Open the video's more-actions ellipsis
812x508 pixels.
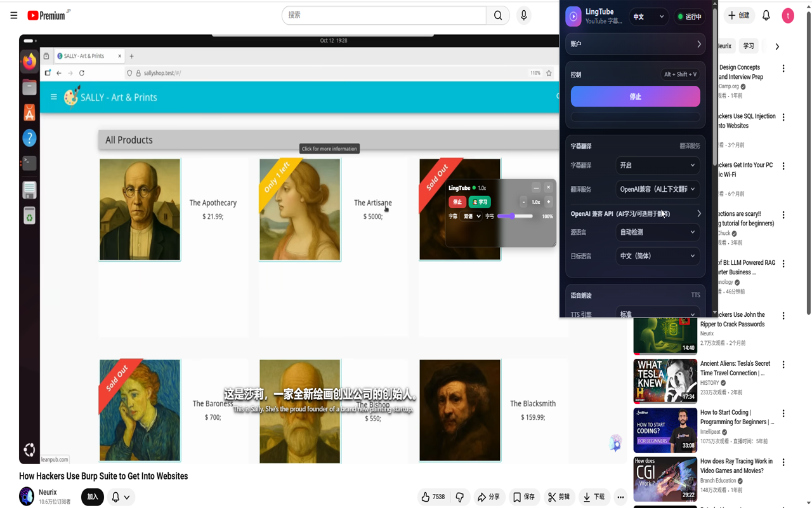pyautogui.click(x=620, y=497)
